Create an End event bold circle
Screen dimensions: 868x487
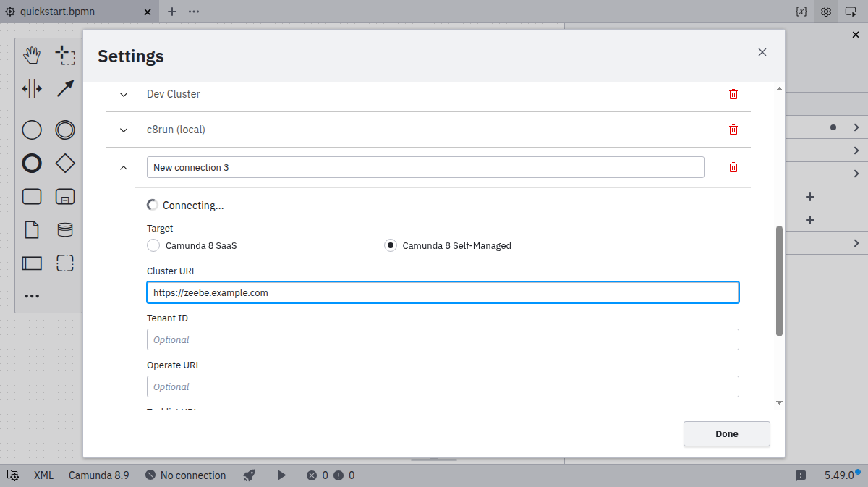pos(32,164)
